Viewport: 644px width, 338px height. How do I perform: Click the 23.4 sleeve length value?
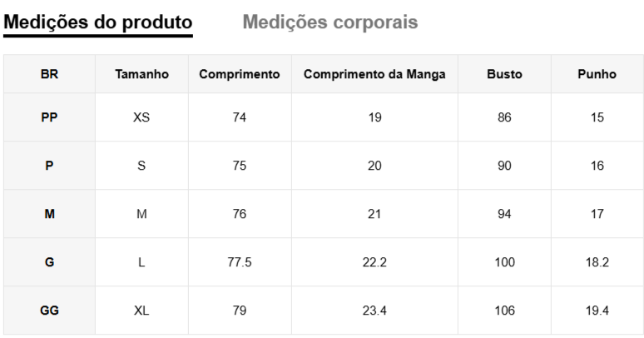[x=374, y=311]
